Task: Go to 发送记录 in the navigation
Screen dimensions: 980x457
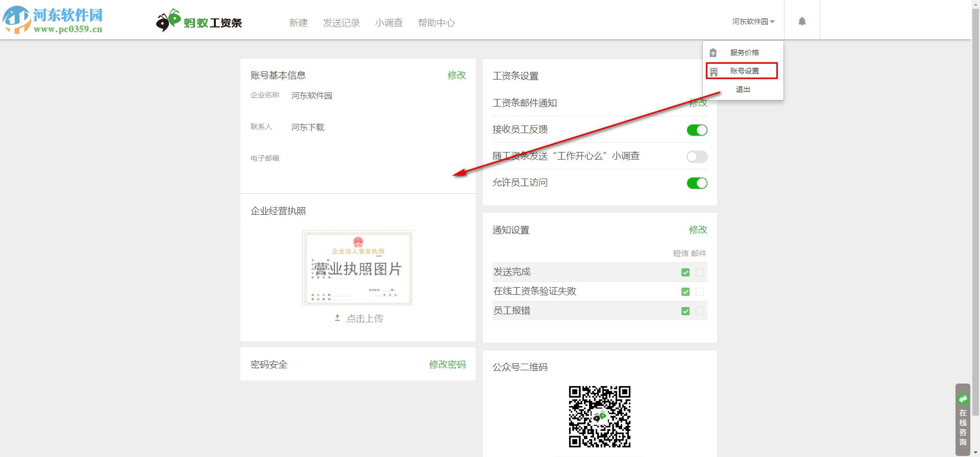Action: coord(341,23)
